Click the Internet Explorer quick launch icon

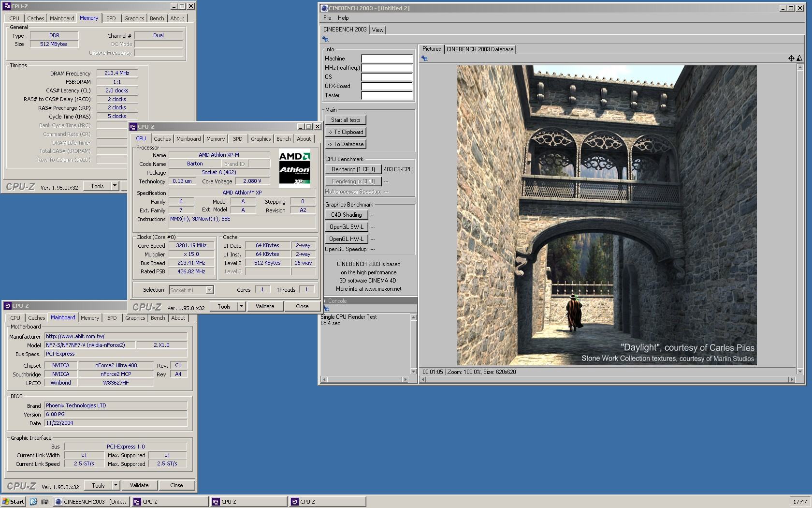click(33, 502)
